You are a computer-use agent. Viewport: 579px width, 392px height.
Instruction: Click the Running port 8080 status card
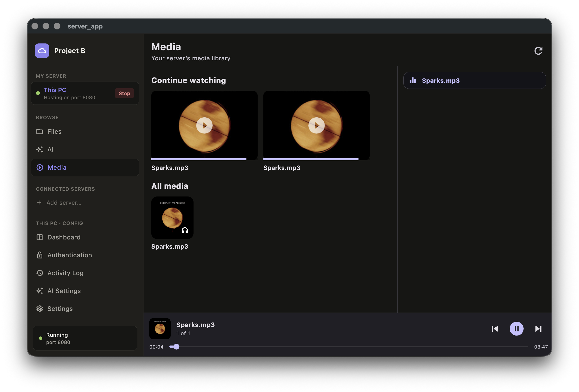tap(85, 338)
